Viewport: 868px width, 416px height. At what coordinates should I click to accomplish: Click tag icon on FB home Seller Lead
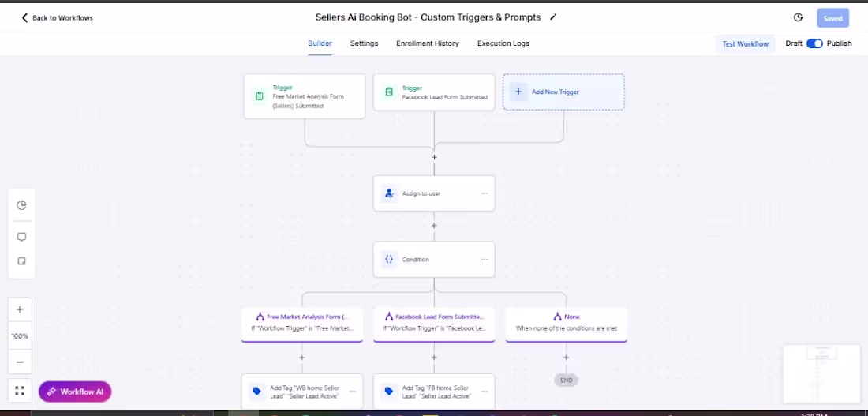388,391
